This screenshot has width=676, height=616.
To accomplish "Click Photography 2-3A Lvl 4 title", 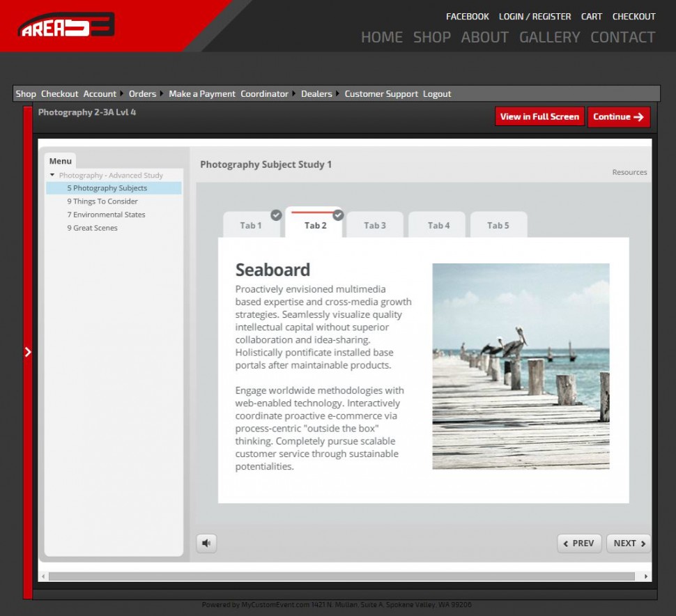I will click(x=87, y=112).
